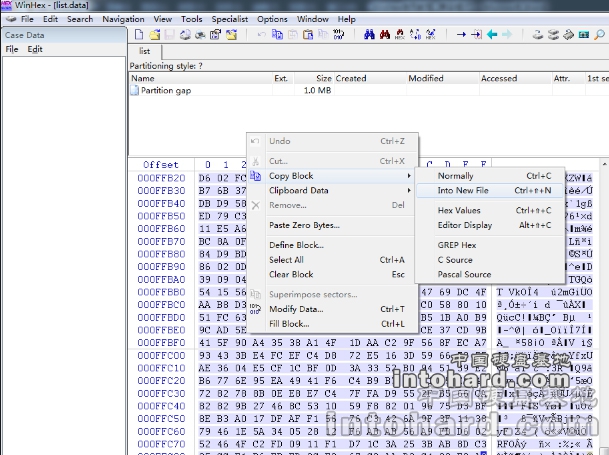Screen dimensions: 609x455
Task: Click the New file toolbar icon
Action: pos(139,35)
